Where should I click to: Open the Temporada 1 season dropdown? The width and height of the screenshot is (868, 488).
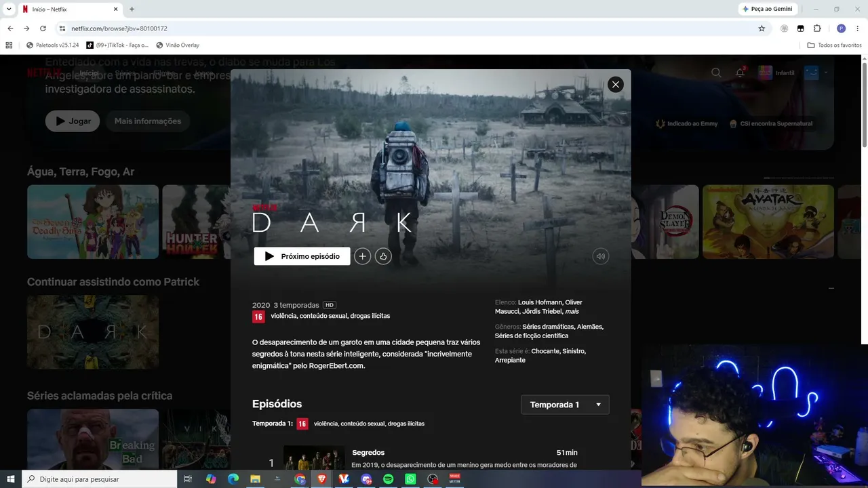point(565,405)
